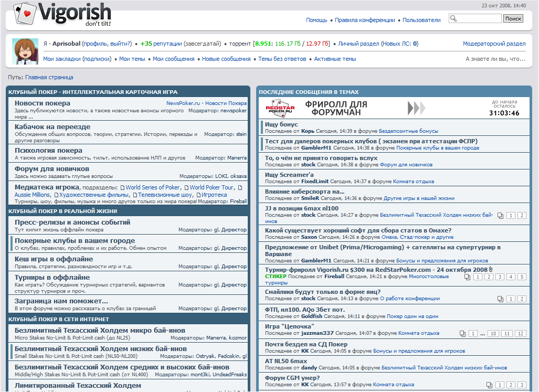
Task: Click the Vigorish logo with playing cards
Action: pos(62,15)
